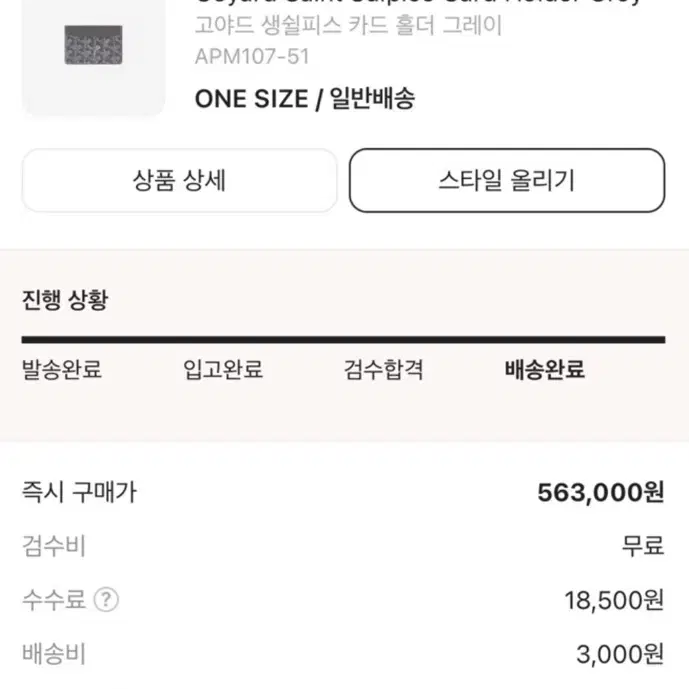Click the ONE SIZE / 일반배송 option text
The height and width of the screenshot is (689, 689).
(x=305, y=98)
